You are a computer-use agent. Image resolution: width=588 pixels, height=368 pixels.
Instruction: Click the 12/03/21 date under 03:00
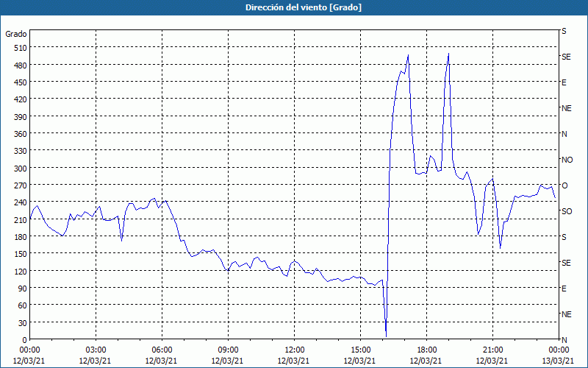(96, 361)
